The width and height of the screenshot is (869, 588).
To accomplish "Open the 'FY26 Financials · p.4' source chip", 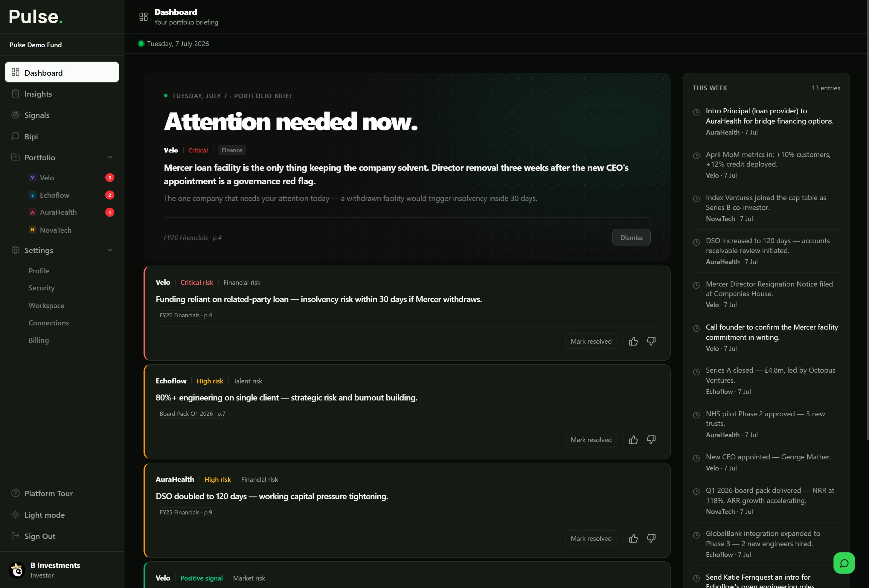I will (x=186, y=315).
